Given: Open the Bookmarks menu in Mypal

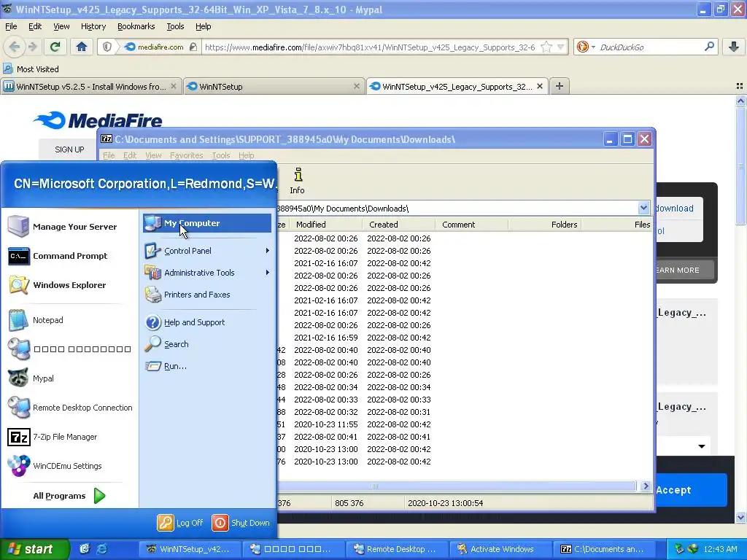Looking at the screenshot, I should pos(136,26).
